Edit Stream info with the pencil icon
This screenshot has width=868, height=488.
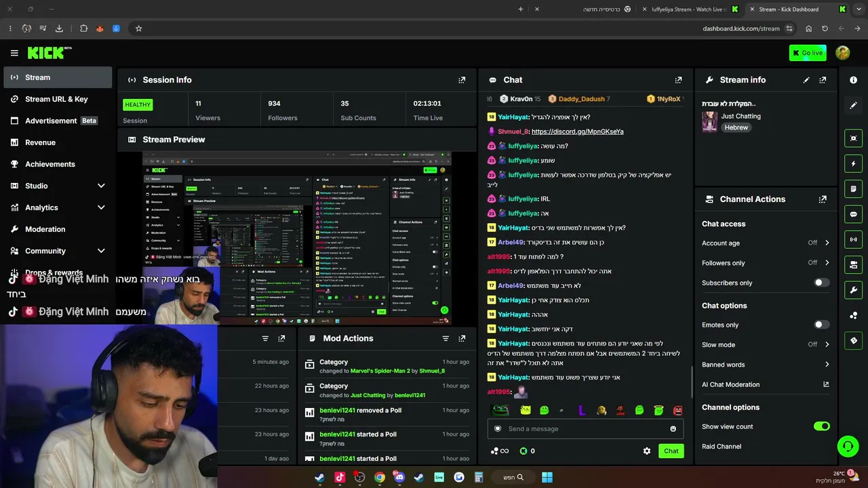click(x=806, y=80)
